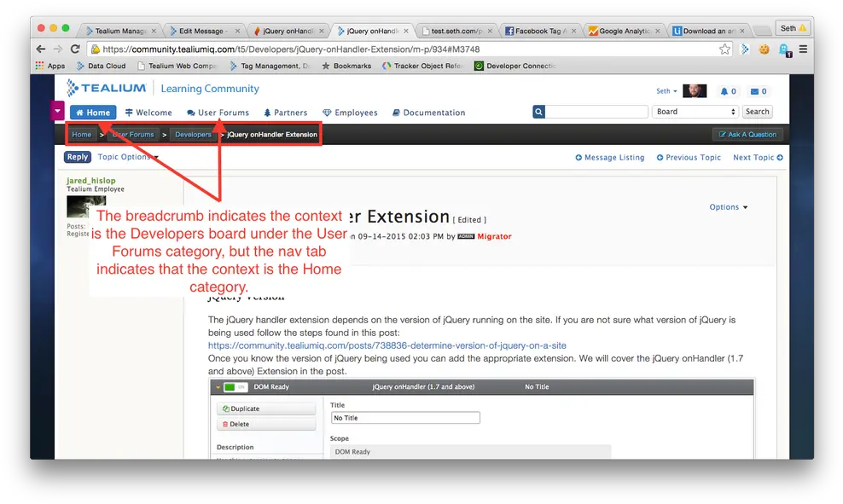Close the Download an ar tab
This screenshot has width=843, height=504.
point(742,32)
